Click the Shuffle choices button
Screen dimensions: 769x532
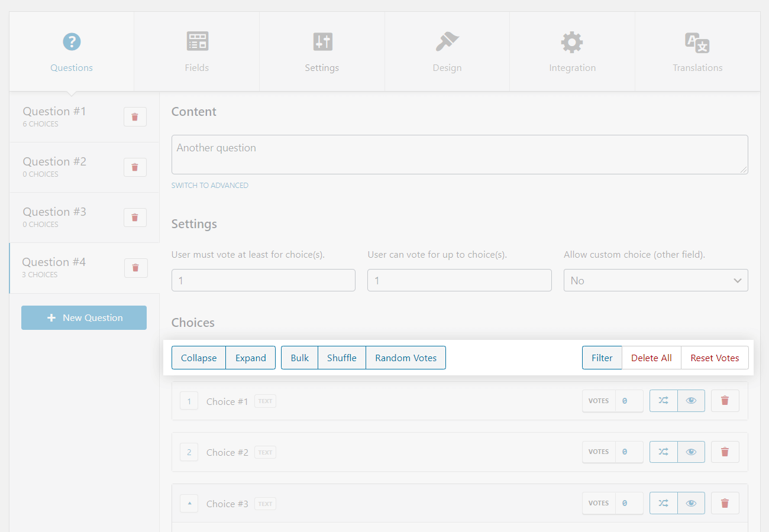pyautogui.click(x=342, y=358)
